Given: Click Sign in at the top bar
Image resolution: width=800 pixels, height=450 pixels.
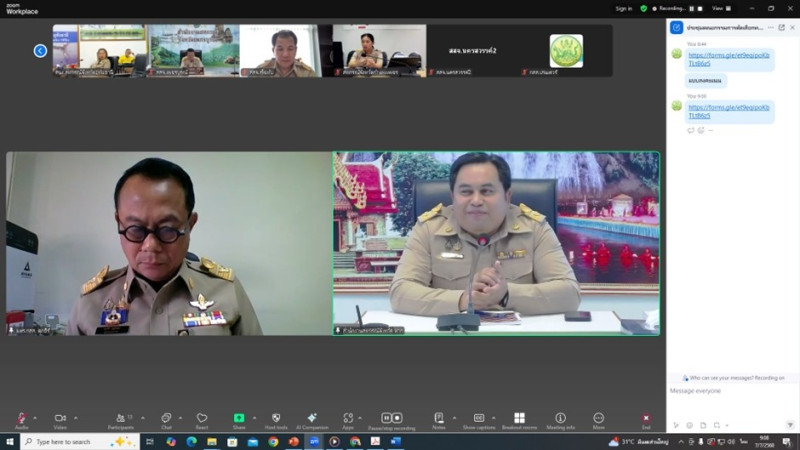Looking at the screenshot, I should 623,8.
